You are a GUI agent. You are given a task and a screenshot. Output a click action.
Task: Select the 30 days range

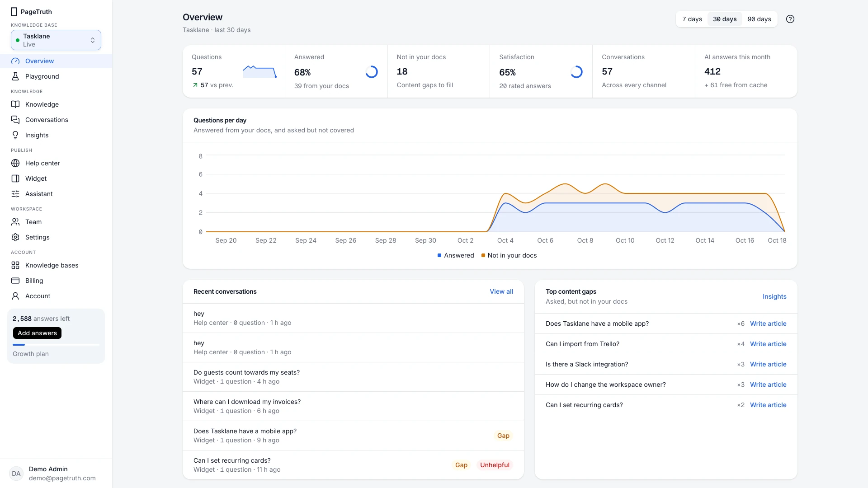tap(725, 19)
